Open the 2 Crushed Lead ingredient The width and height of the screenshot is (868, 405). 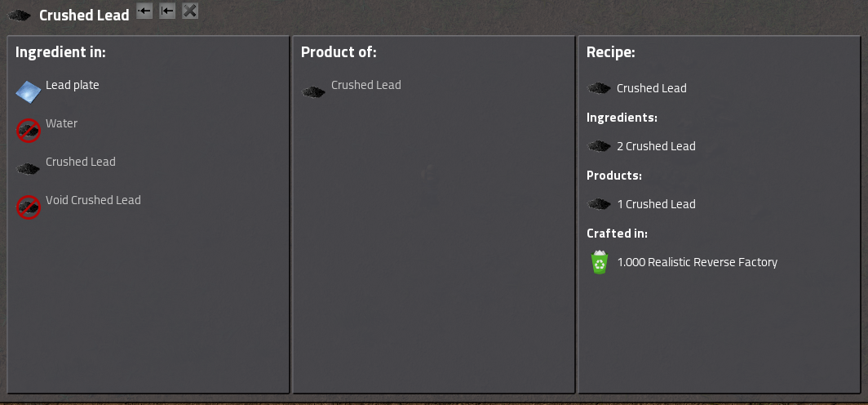(656, 146)
